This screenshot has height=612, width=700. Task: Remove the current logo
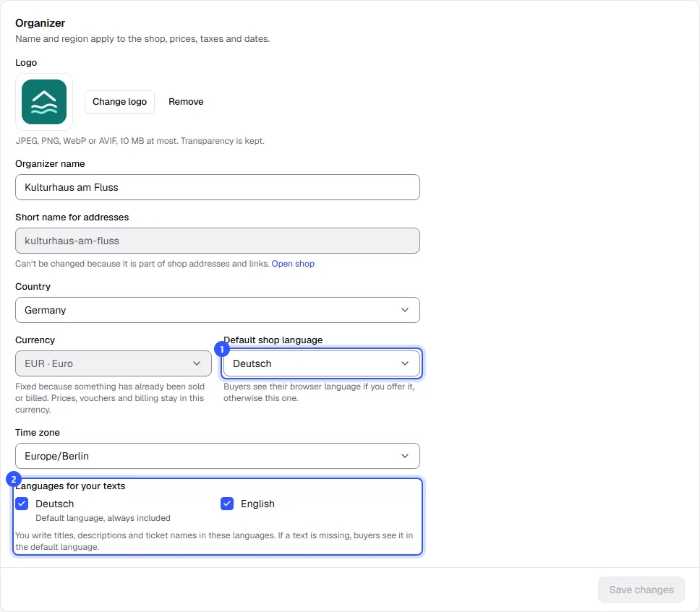pos(186,102)
